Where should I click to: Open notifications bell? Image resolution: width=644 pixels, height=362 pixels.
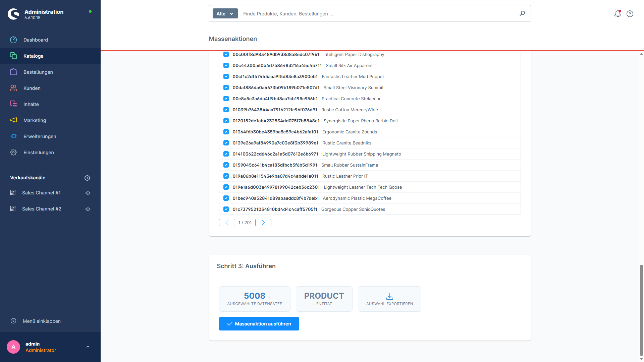618,14
